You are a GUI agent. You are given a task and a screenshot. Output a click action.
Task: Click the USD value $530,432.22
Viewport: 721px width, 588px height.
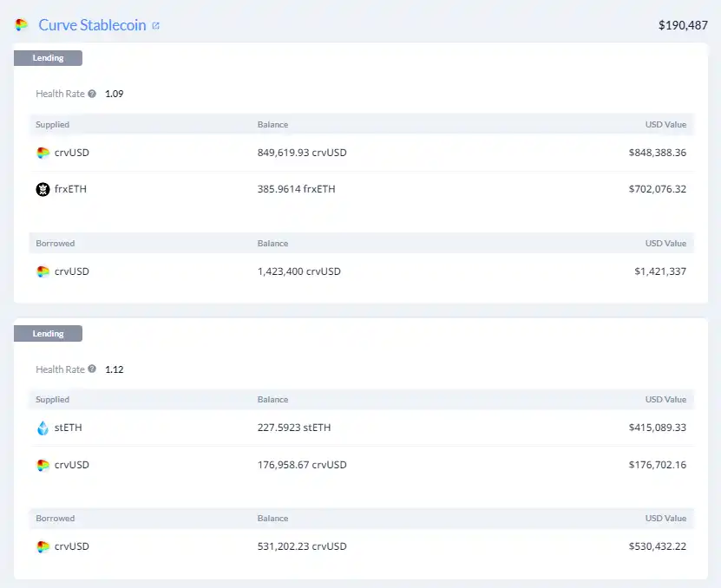(657, 546)
